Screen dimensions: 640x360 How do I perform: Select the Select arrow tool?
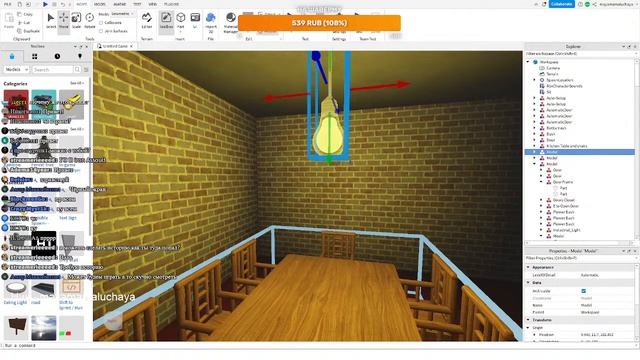(x=51, y=21)
